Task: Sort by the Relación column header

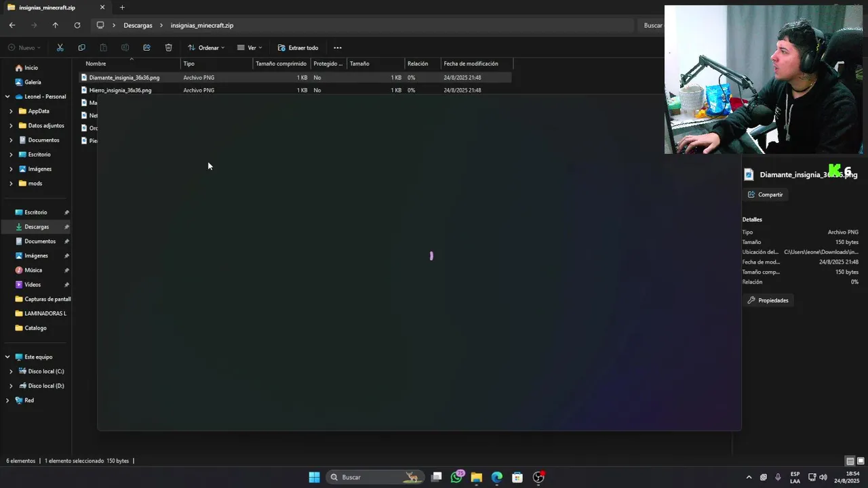Action: pos(422,64)
